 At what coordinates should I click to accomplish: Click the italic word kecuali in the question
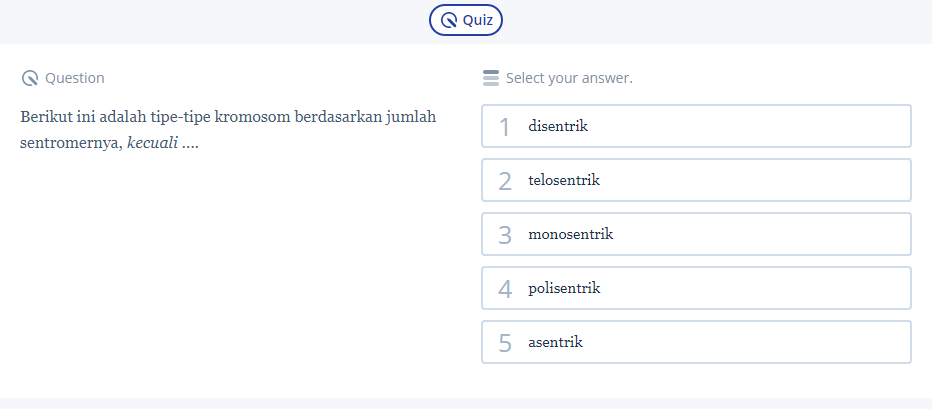[152, 142]
